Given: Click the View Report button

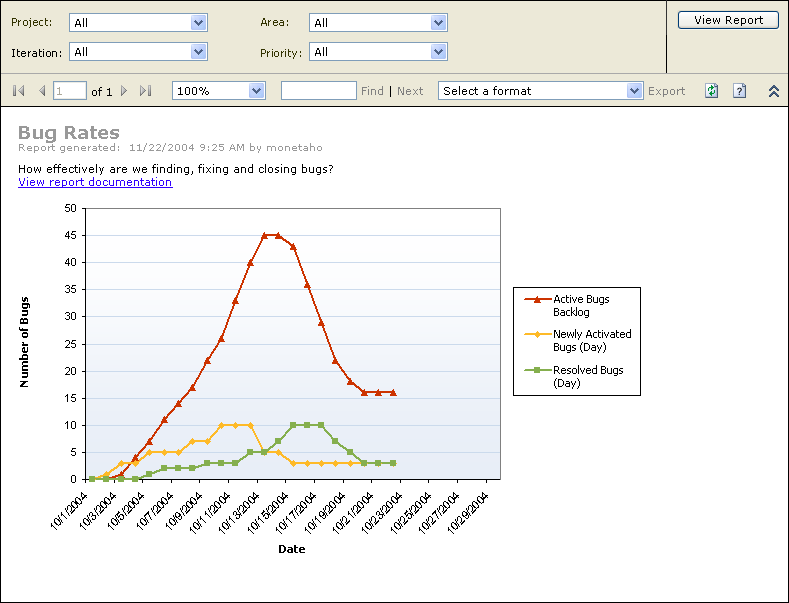Looking at the screenshot, I should pyautogui.click(x=728, y=20).
